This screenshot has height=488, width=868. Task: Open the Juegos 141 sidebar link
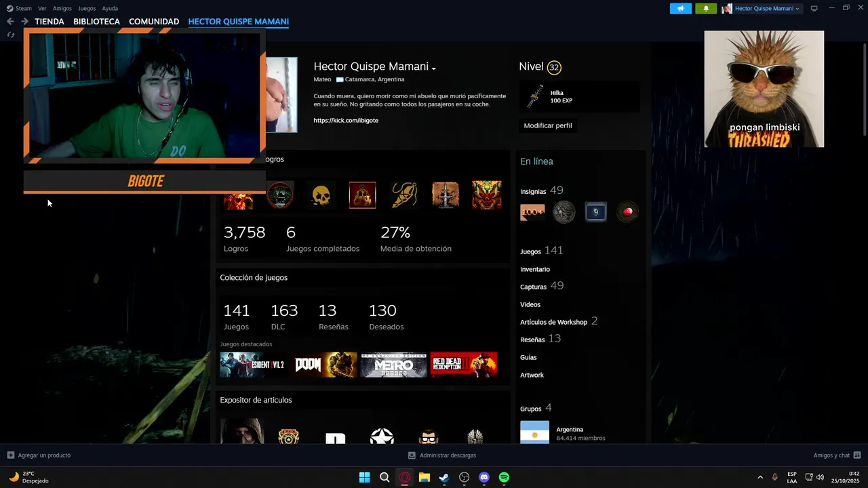(542, 251)
